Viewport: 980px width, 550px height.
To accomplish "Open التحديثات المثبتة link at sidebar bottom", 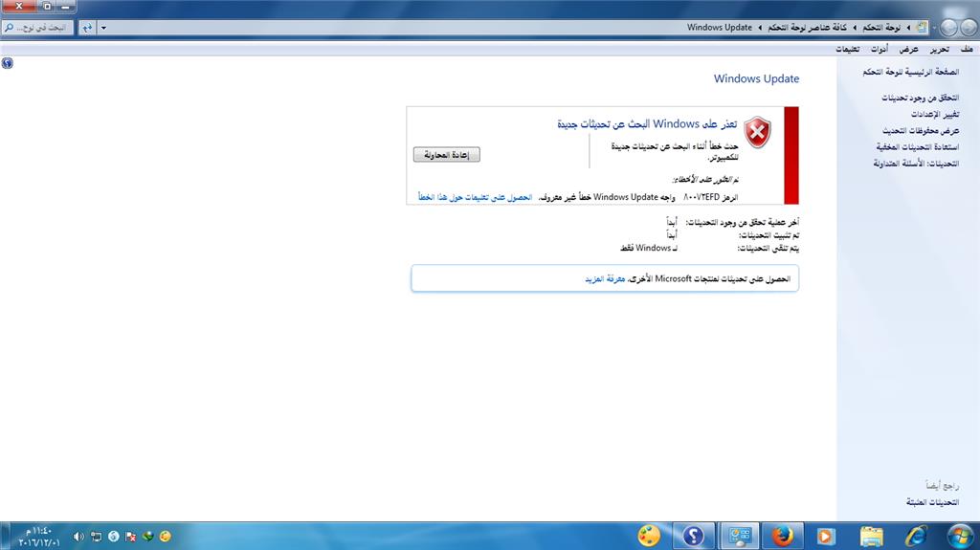I will coord(932,502).
